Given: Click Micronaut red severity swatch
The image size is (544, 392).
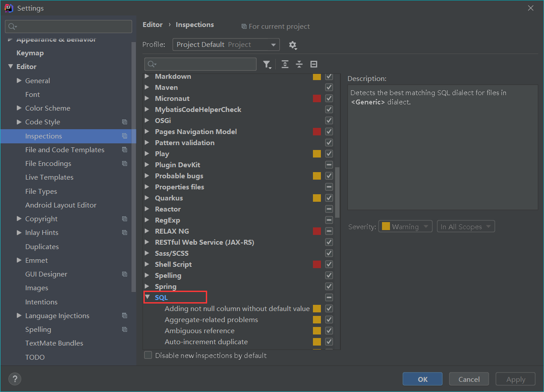Looking at the screenshot, I should pyautogui.click(x=317, y=99).
